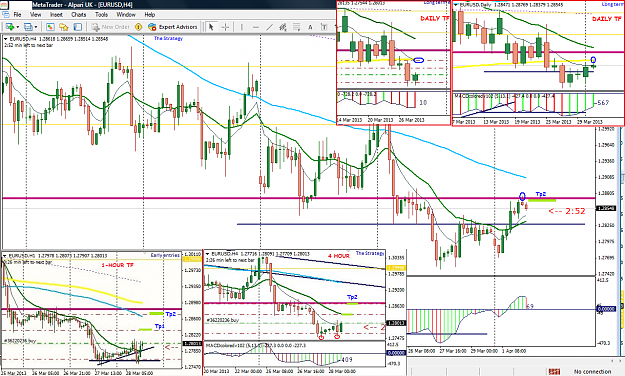Click '#36220236 buy' order line in H1 chart
625x376 pixels.
tap(20, 341)
